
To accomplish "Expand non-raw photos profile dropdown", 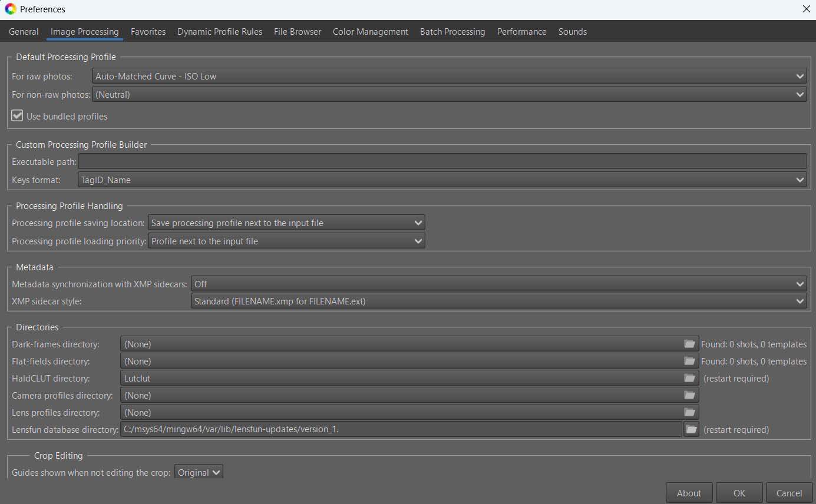I will click(x=449, y=94).
